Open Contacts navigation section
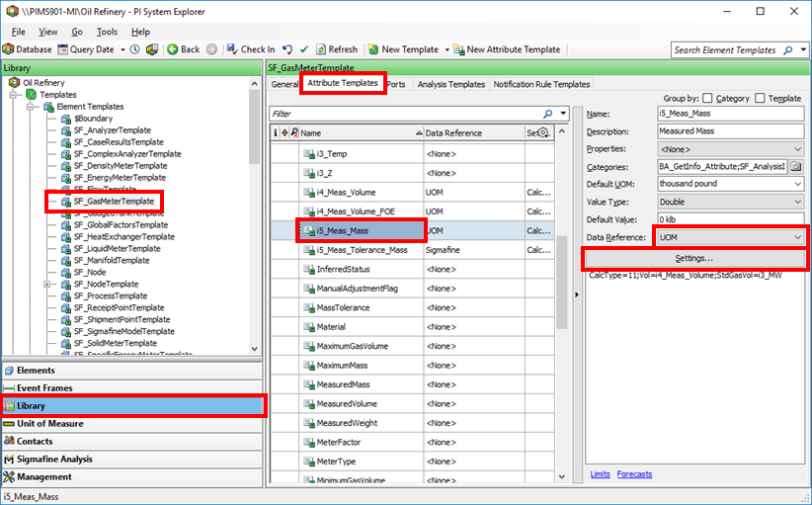Image resolution: width=812 pixels, height=505 pixels. coord(132,442)
